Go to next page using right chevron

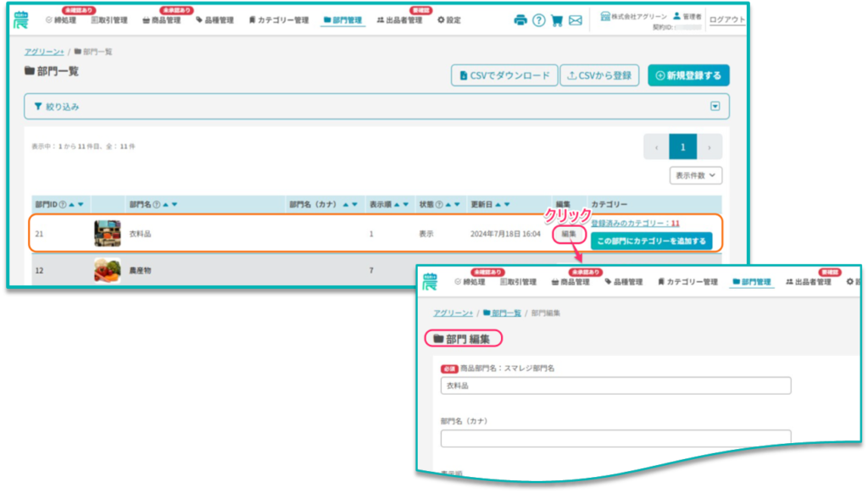tap(709, 147)
